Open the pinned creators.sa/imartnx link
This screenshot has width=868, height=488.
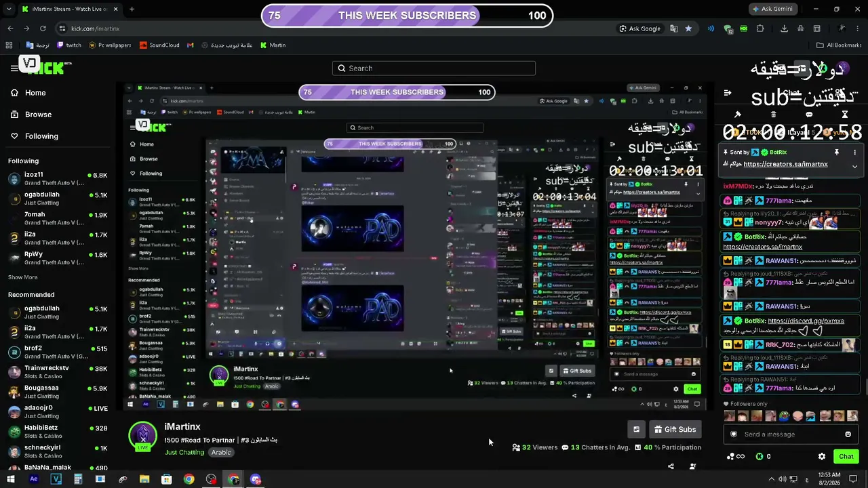tap(785, 164)
